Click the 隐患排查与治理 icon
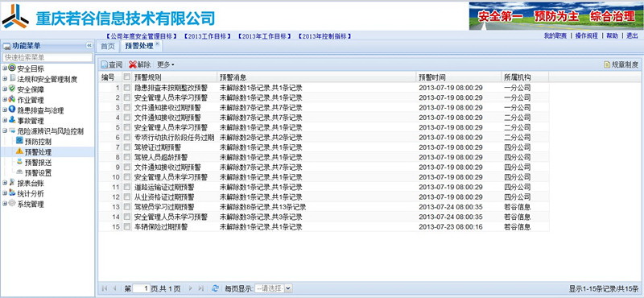This screenshot has height=298, width=644. (12, 110)
